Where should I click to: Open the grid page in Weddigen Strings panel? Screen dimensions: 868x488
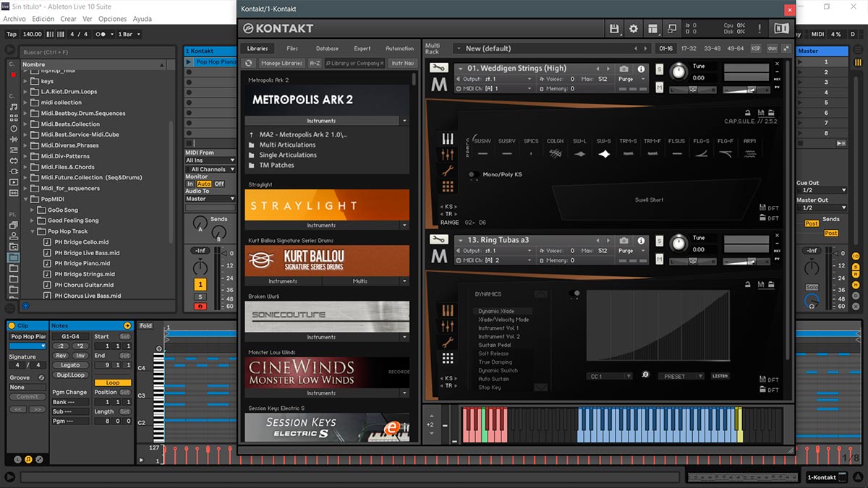pyautogui.click(x=448, y=187)
